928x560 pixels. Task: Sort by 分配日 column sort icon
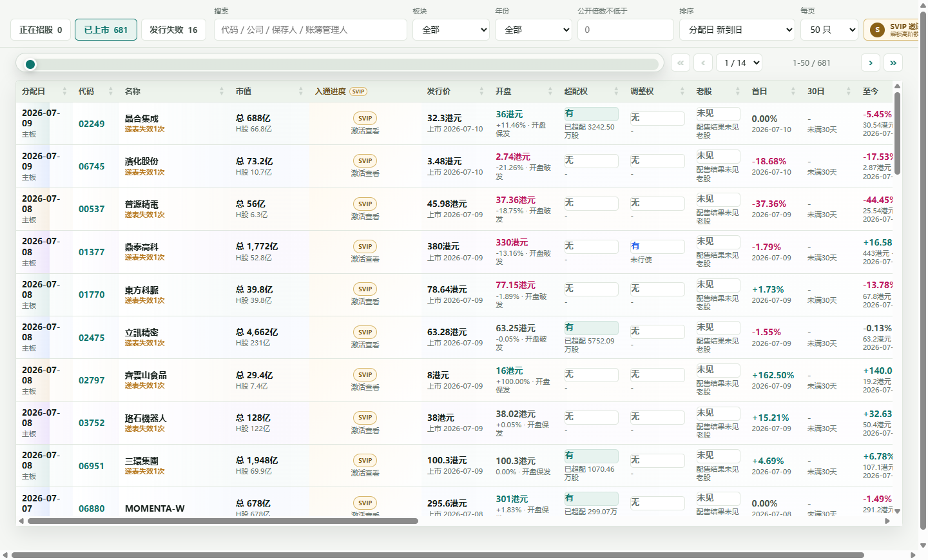pyautogui.click(x=64, y=92)
